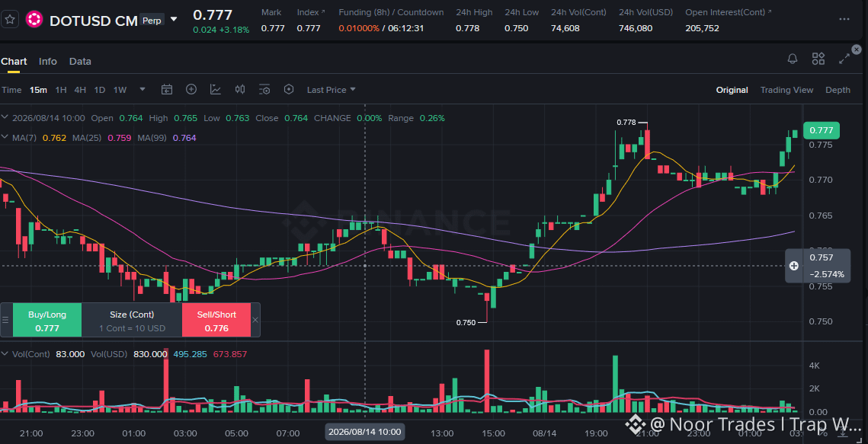
Task: Select the 15m interval
Action: click(x=38, y=90)
